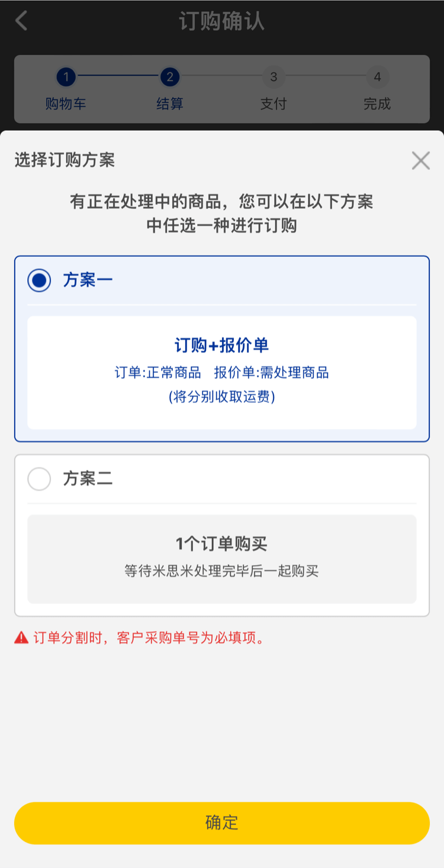Click the step 1 numbered circle
444x868 pixels.
[66, 77]
